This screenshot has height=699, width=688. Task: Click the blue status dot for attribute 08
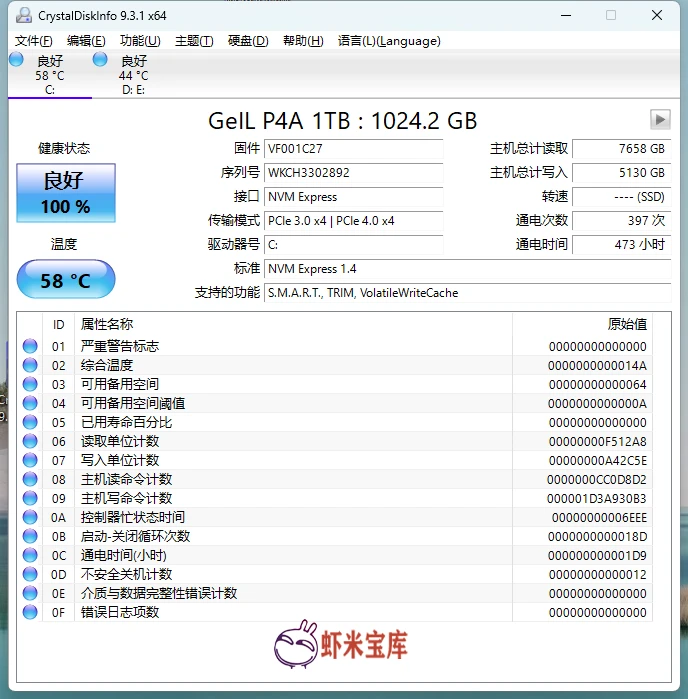coord(30,479)
